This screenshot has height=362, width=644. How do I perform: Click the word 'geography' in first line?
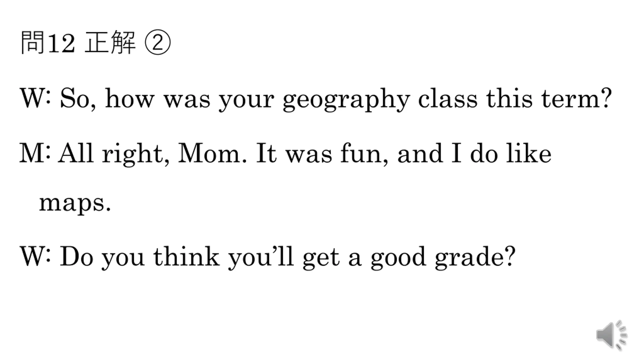[x=346, y=100]
